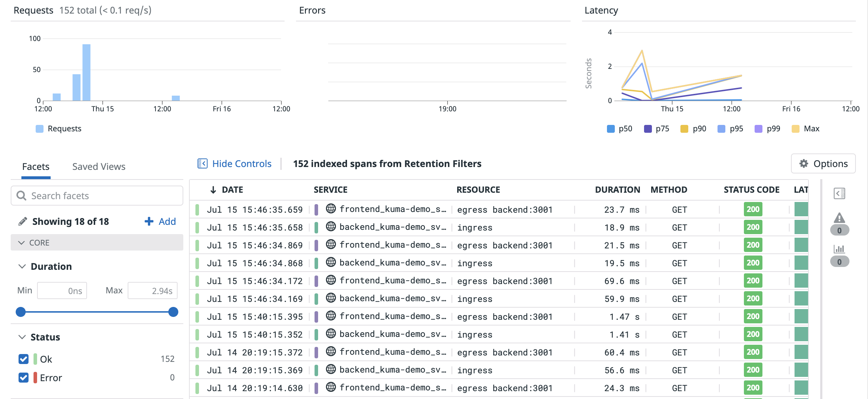This screenshot has height=399, width=868.
Task: Click the right handle of Duration slider
Action: pos(173,312)
